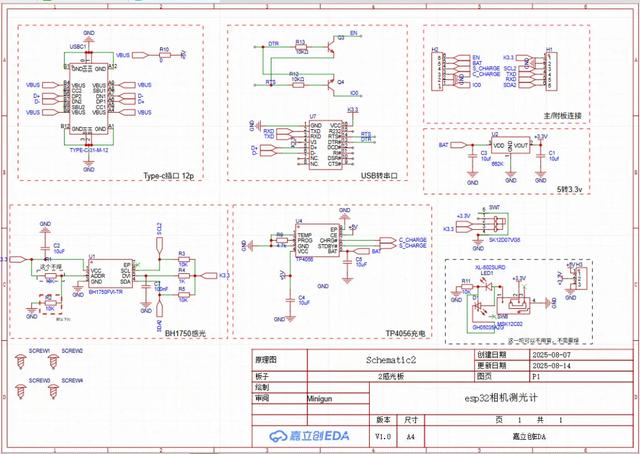Select the SCREW4 screw symbol
The width and height of the screenshot is (640, 454).
click(x=53, y=392)
